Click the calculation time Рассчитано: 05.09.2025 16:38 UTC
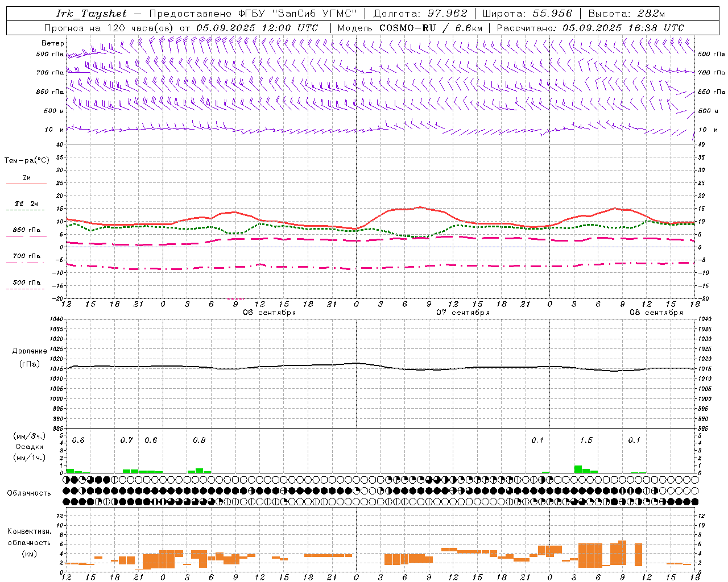The width and height of the screenshot is (728, 582). [x=590, y=28]
